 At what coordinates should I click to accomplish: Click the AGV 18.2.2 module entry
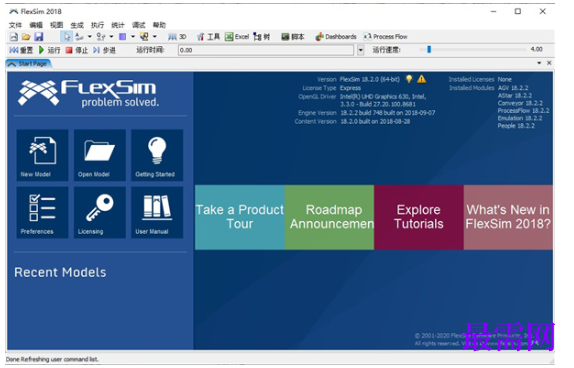(x=513, y=88)
